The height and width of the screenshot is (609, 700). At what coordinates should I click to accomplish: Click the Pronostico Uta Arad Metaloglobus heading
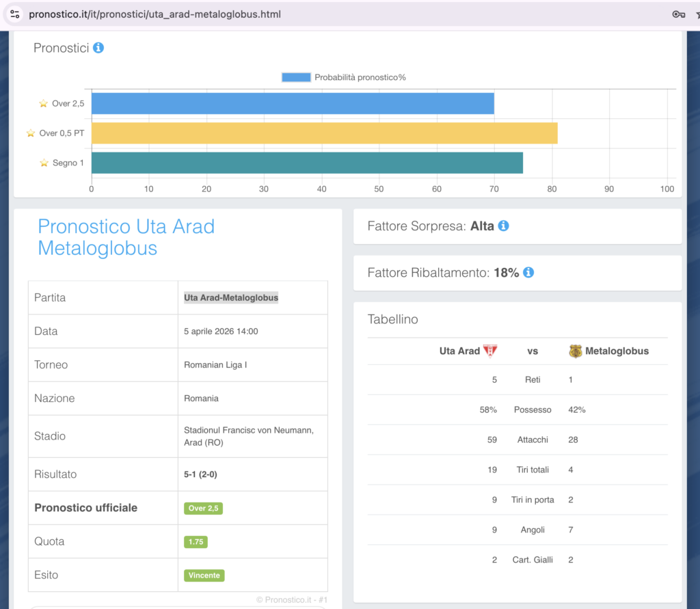click(126, 236)
